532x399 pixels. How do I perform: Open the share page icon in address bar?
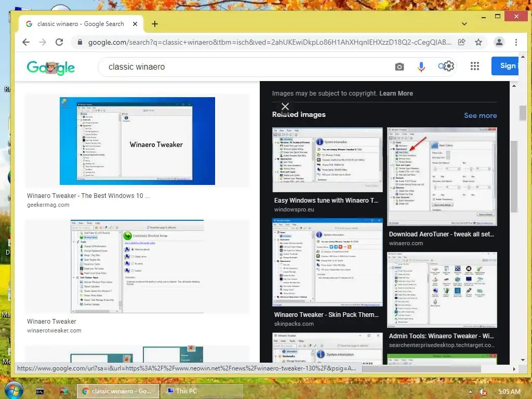[461, 42]
